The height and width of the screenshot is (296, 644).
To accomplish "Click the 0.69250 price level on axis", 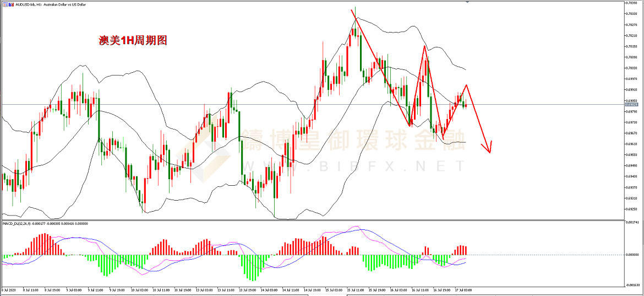I will click(632, 209).
